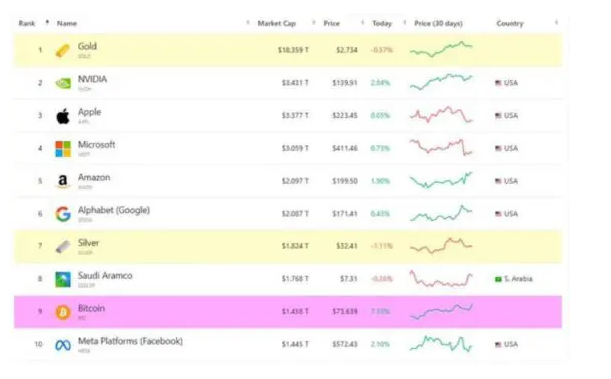This screenshot has height=379, width=611.
Task: Sort by Country column header
Action: [510, 23]
